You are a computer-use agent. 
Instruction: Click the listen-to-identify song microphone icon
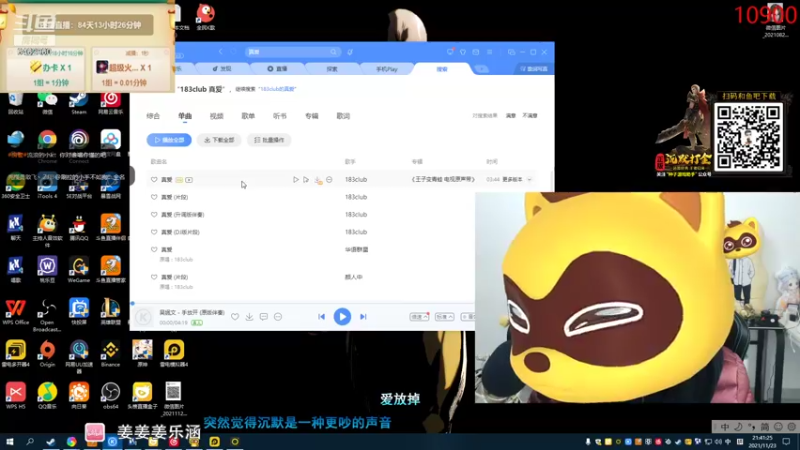350,52
